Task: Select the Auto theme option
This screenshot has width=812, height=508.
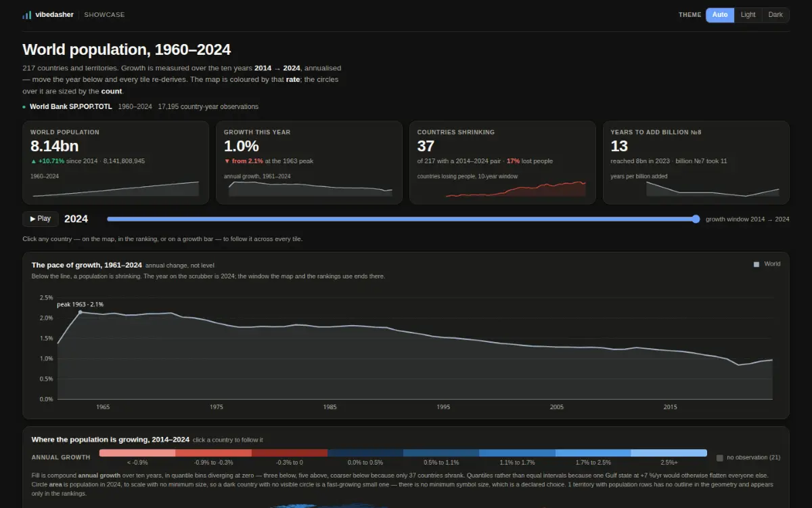Action: coord(720,15)
